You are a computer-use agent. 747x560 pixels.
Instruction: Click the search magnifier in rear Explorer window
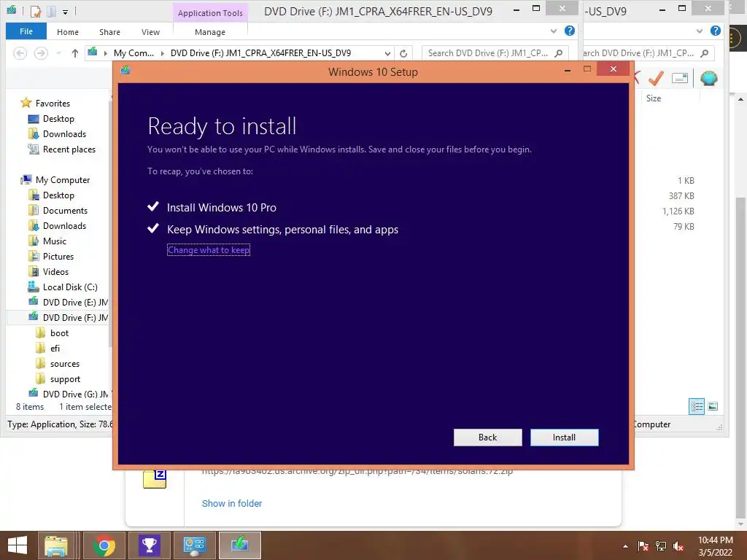[704, 53]
